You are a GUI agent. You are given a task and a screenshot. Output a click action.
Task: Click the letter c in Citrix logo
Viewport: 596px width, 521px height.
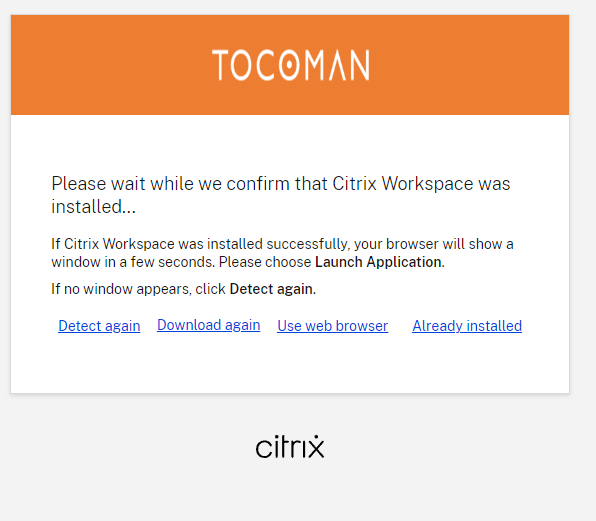(x=263, y=449)
